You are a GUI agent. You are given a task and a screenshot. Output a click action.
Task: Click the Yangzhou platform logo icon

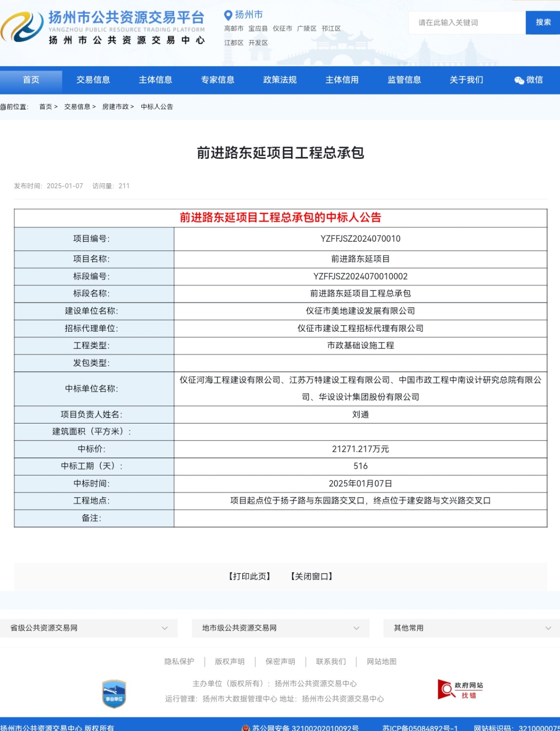(22, 27)
